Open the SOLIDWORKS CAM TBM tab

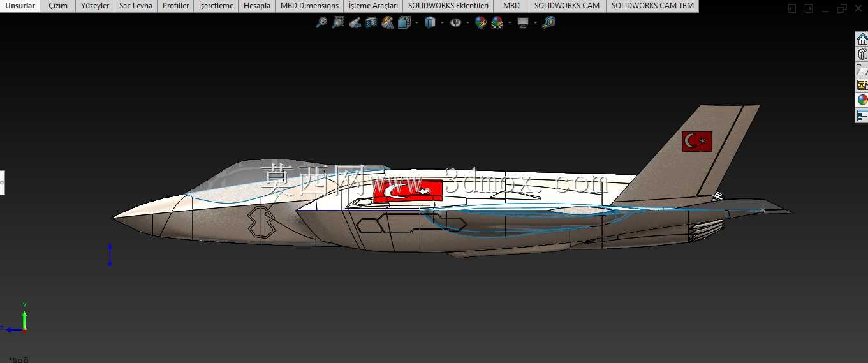click(x=652, y=6)
